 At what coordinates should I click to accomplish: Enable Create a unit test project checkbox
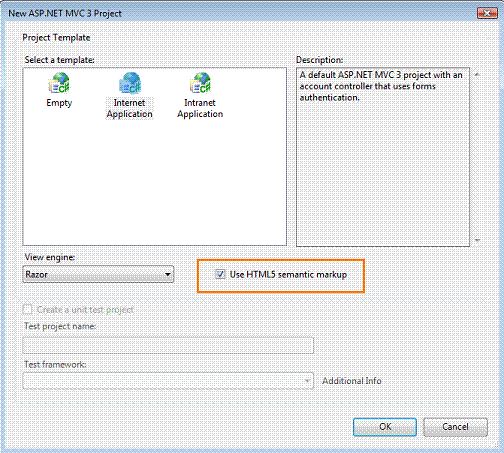click(x=27, y=310)
